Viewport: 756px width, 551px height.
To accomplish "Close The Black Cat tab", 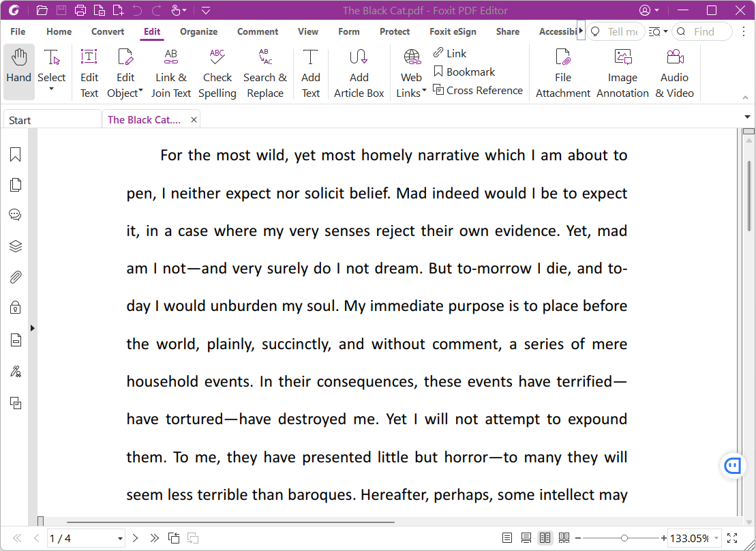I will [194, 119].
